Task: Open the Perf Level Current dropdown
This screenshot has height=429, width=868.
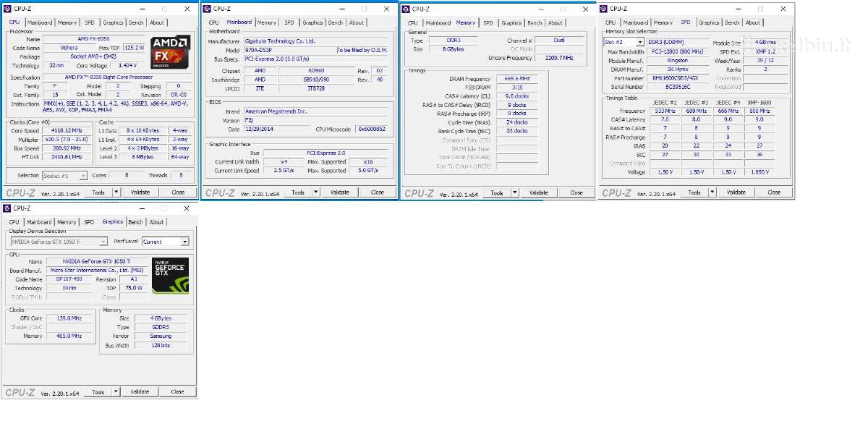Action: (184, 242)
